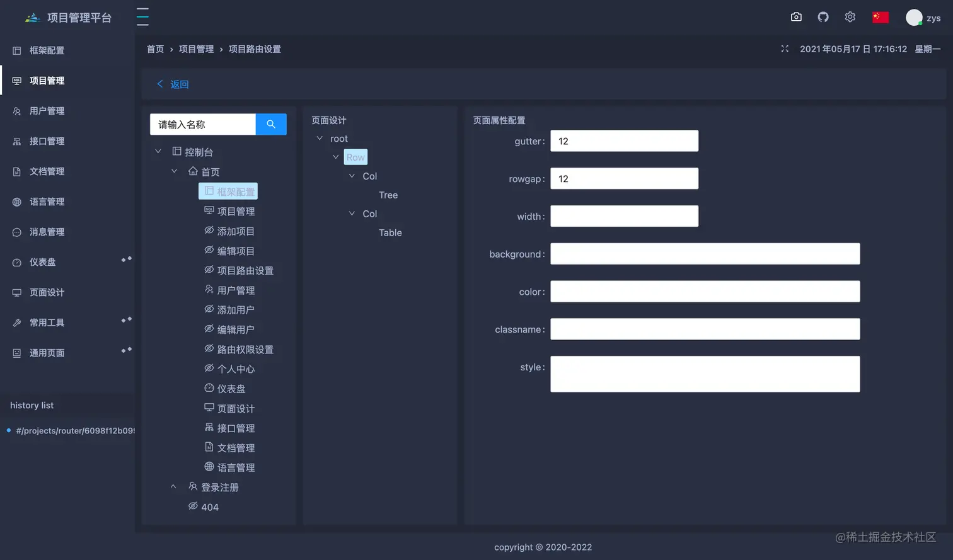Click the hidden-eye icon beside 路由权限设置
This screenshot has width=953, height=560.
click(209, 348)
